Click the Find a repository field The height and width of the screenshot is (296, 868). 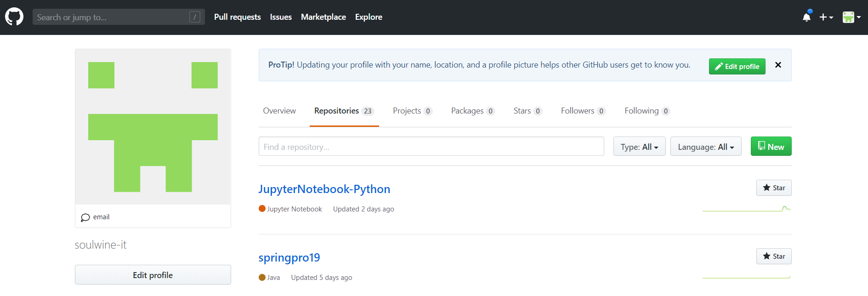pos(431,147)
